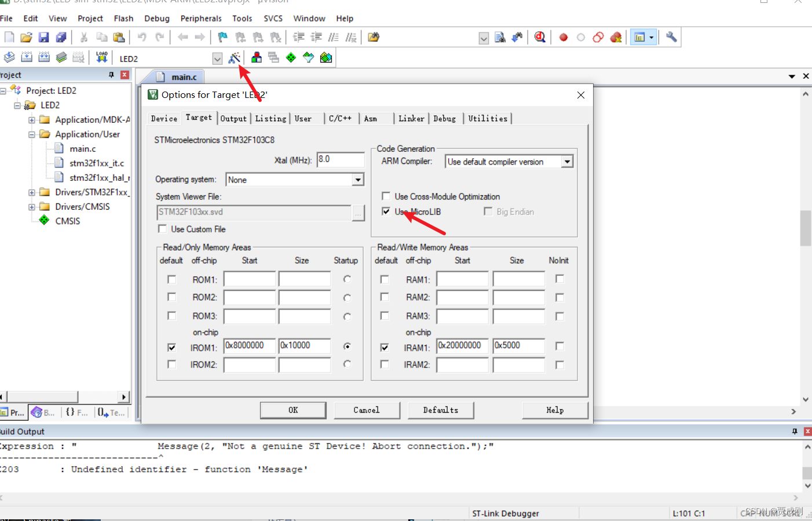Create a new file with toolbar icon
812x521 pixels.
click(x=9, y=38)
